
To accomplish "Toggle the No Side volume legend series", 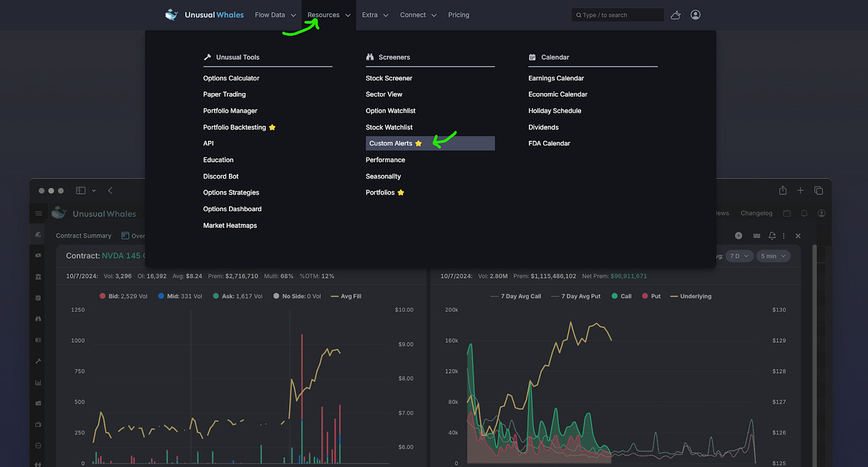I will point(297,296).
